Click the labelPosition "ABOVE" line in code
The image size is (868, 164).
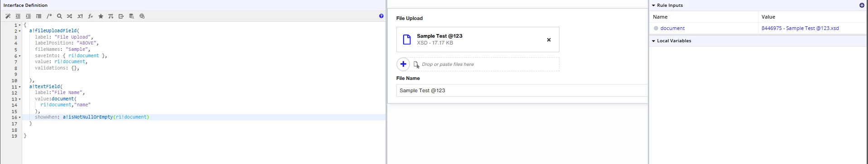point(67,43)
